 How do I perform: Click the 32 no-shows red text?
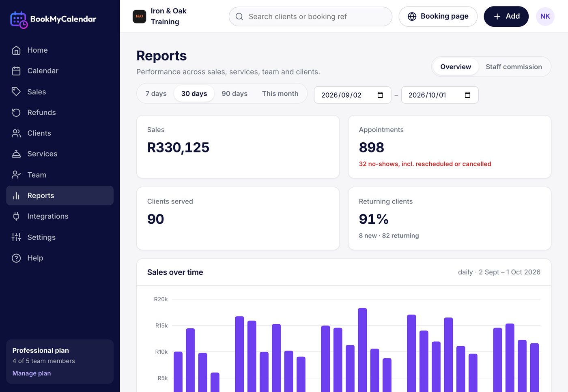point(425,164)
